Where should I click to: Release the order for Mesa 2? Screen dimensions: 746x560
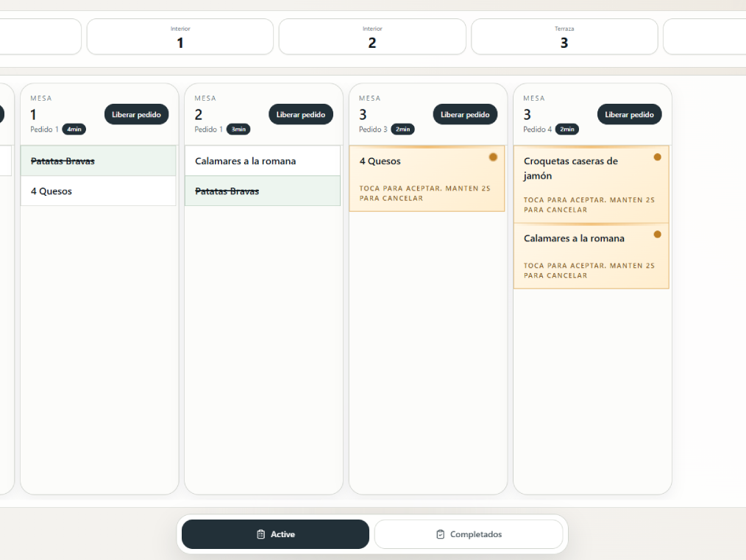point(300,115)
